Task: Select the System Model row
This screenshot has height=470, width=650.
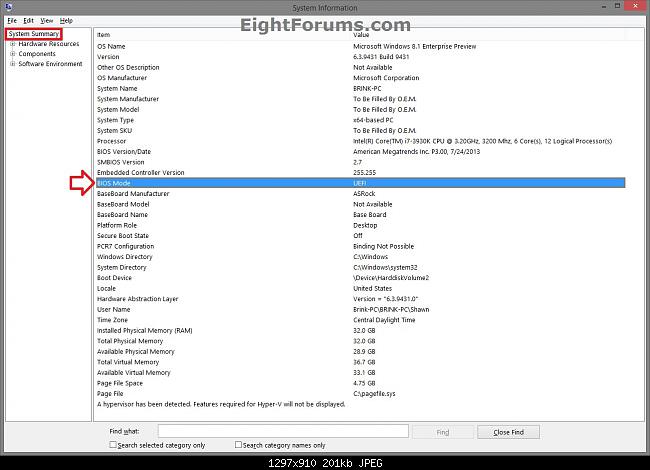Action: [x=360, y=109]
